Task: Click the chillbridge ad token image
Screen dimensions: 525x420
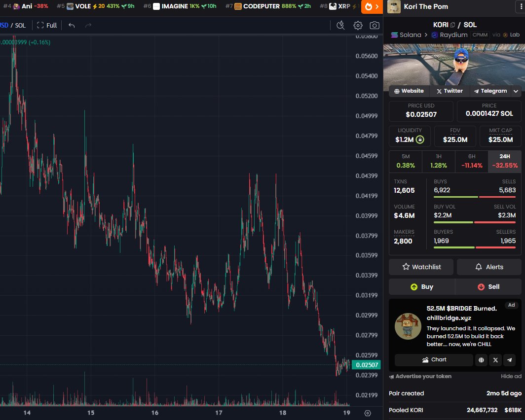Action: (x=408, y=326)
